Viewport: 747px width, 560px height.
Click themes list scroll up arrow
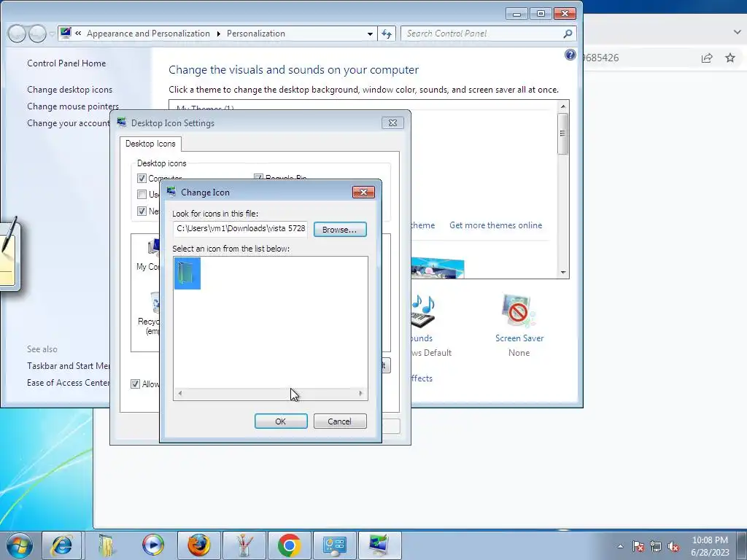pos(562,106)
